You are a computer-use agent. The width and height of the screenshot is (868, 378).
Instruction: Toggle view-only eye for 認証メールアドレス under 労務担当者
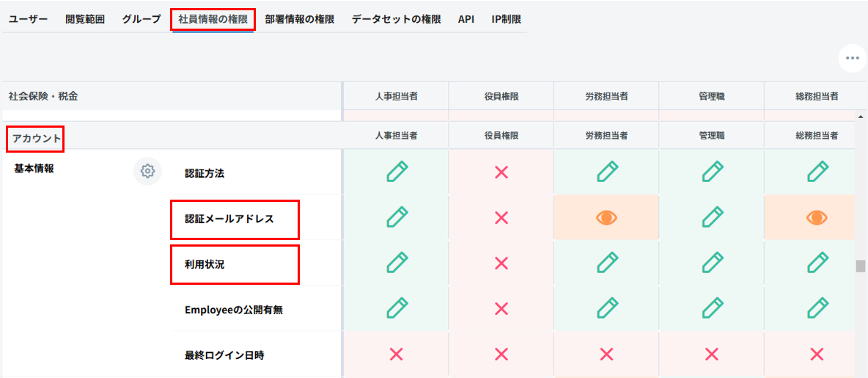pos(606,217)
